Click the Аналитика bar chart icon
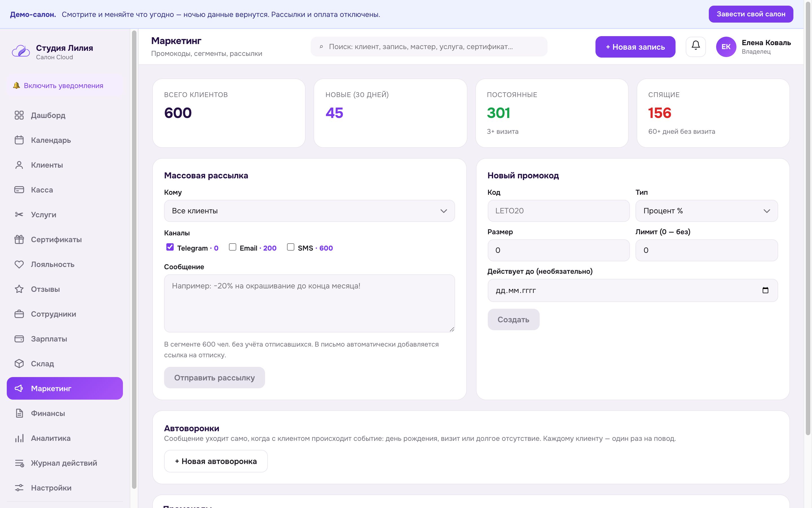Screen dimensions: 812x508 pyautogui.click(x=19, y=438)
